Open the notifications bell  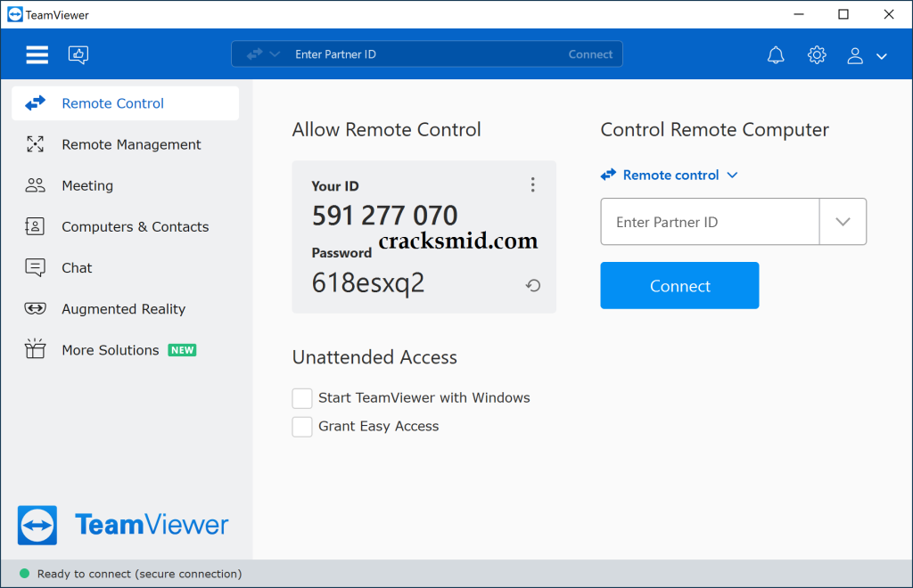776,54
